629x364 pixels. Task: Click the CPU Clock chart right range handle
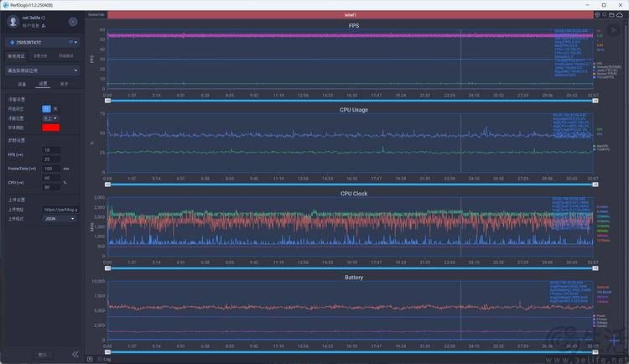pos(595,268)
